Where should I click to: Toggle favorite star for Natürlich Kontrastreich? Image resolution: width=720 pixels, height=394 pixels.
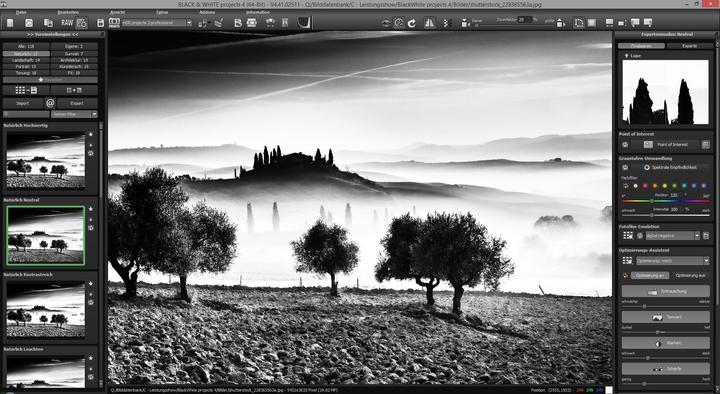coord(90,283)
